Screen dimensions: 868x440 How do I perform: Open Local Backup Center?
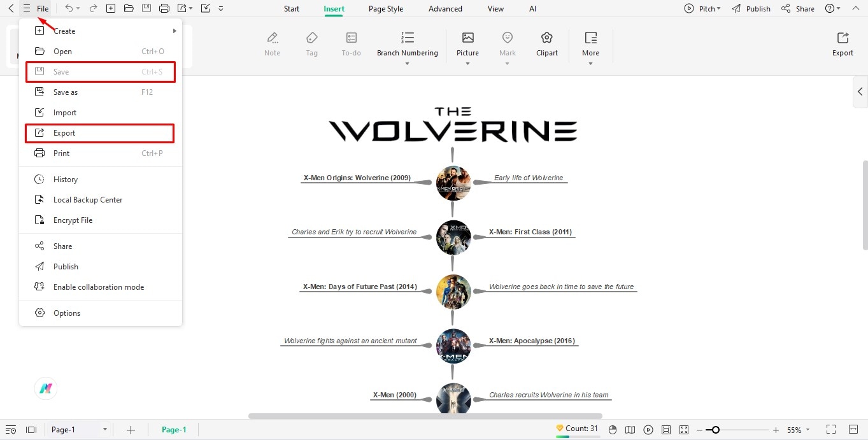(x=101, y=200)
